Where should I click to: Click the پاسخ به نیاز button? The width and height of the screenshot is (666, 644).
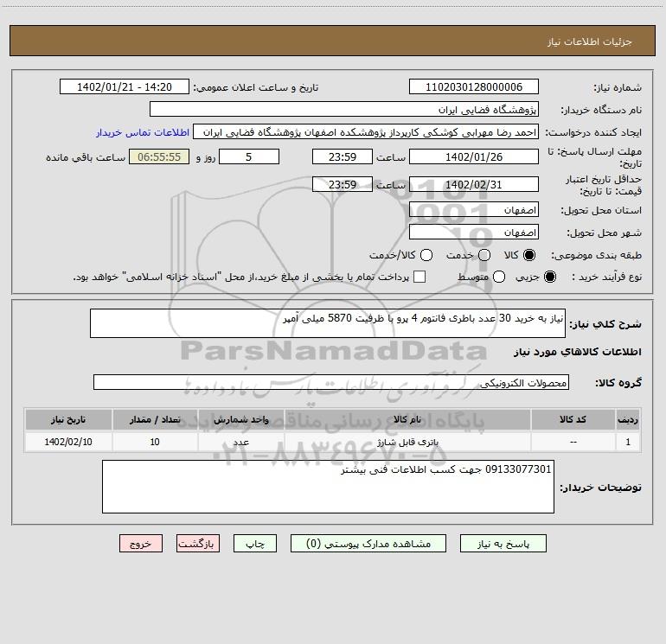(x=503, y=544)
